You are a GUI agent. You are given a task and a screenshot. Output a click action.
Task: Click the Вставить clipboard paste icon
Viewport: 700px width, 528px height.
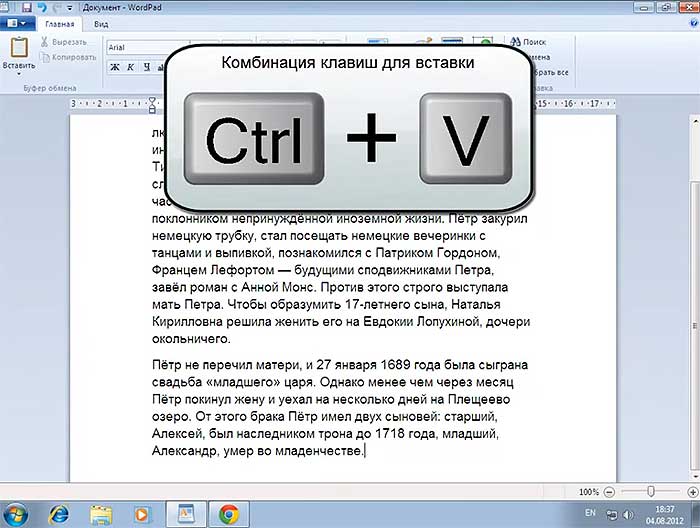[x=19, y=47]
